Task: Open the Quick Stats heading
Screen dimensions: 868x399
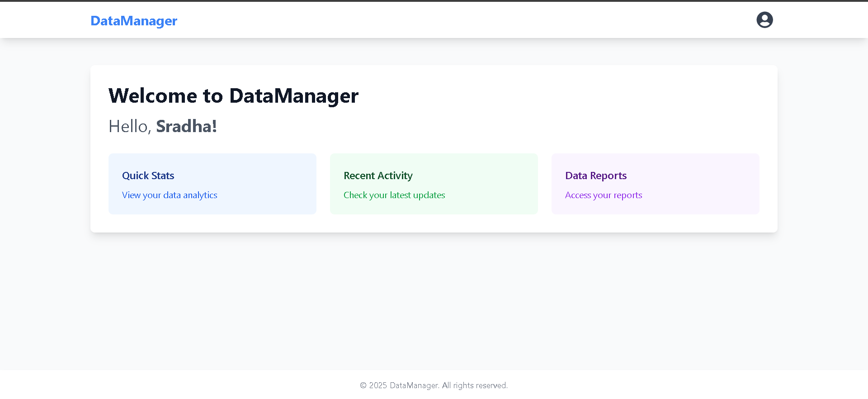Action: coord(148,176)
